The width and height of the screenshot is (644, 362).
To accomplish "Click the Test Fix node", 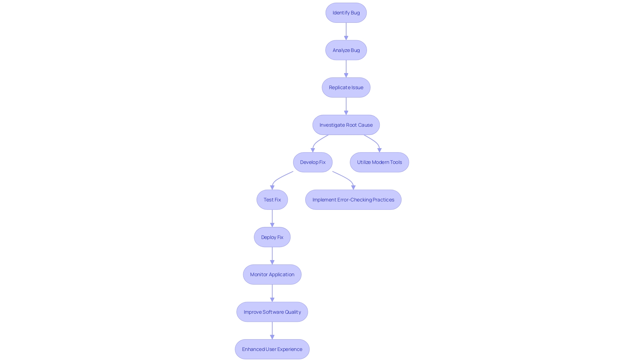I will [272, 199].
